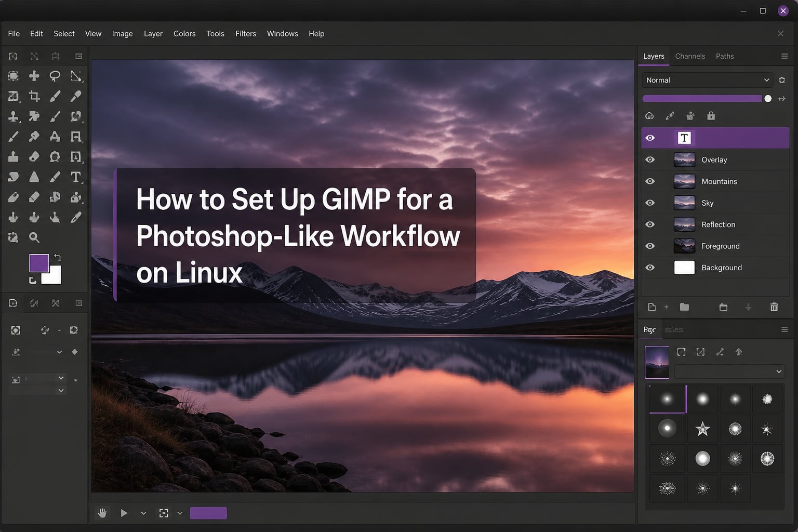Move layer down with the arrow icon

pos(748,307)
